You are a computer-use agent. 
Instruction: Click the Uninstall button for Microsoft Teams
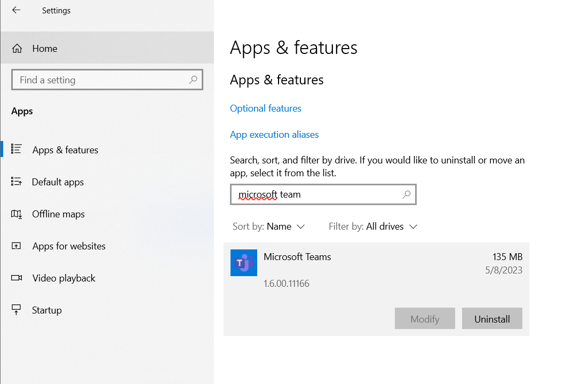click(x=492, y=318)
